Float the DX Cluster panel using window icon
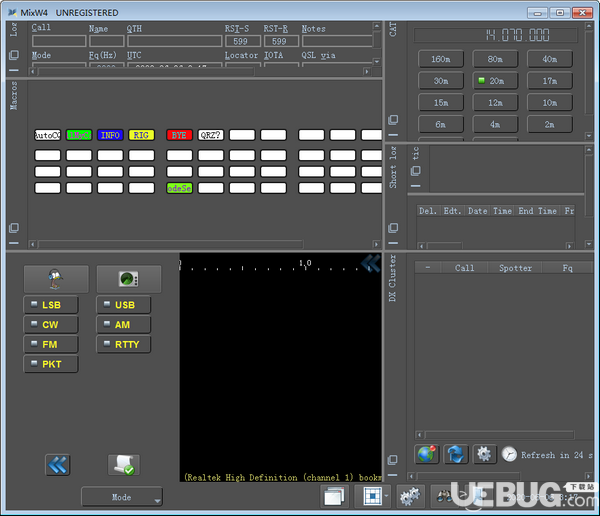The image size is (600, 516). tap(392, 460)
